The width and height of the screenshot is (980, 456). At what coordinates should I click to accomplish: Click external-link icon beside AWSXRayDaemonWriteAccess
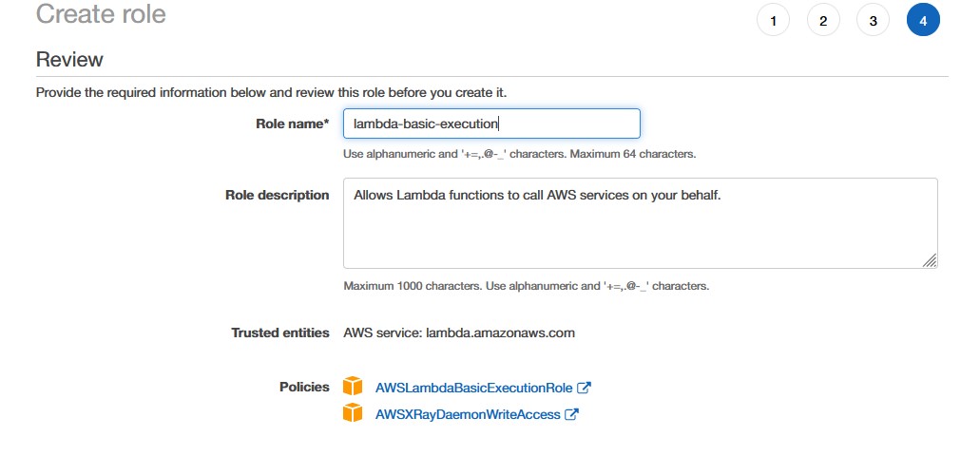pyautogui.click(x=571, y=413)
